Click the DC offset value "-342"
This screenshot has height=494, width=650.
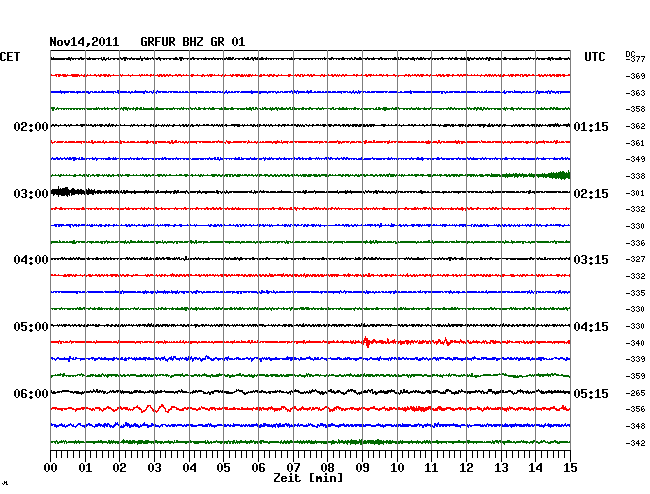click(x=635, y=443)
